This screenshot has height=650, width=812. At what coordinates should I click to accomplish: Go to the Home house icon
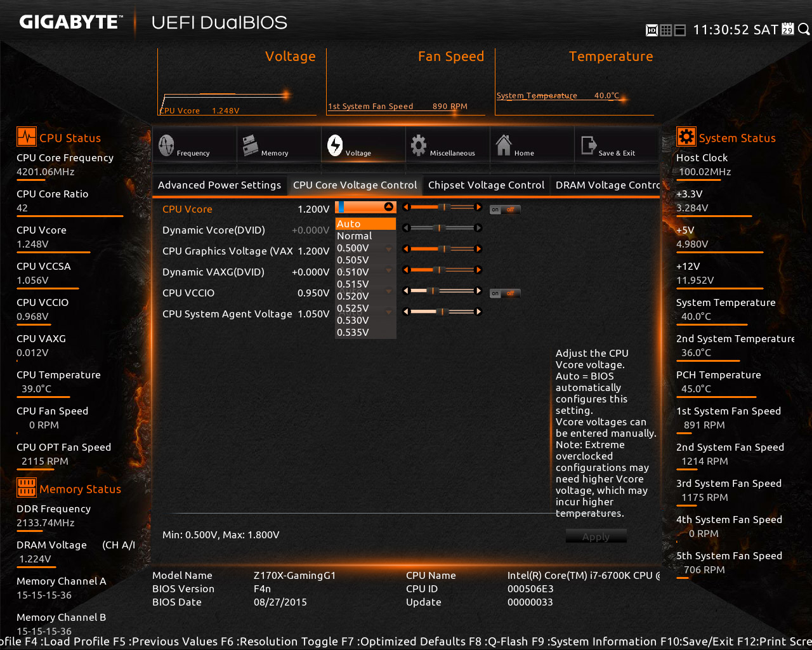504,145
